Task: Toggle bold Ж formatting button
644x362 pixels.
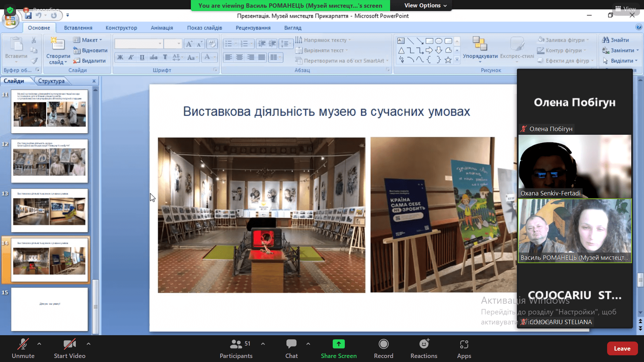Action: pos(120,57)
